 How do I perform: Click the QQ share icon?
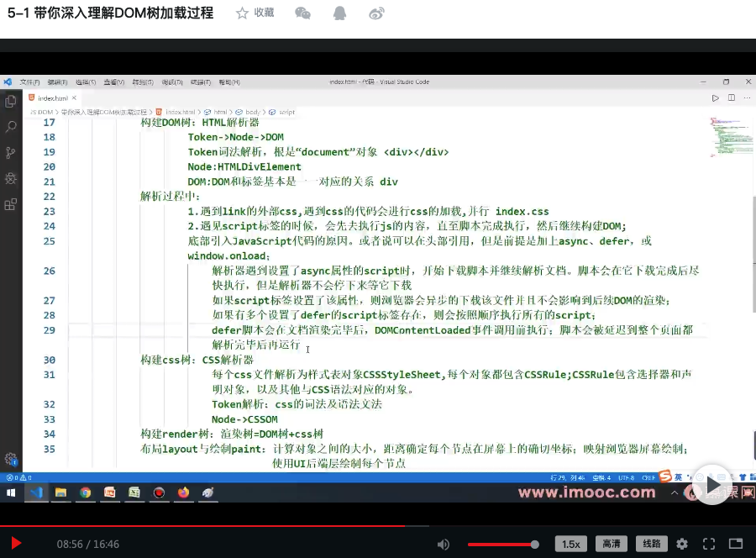[340, 13]
